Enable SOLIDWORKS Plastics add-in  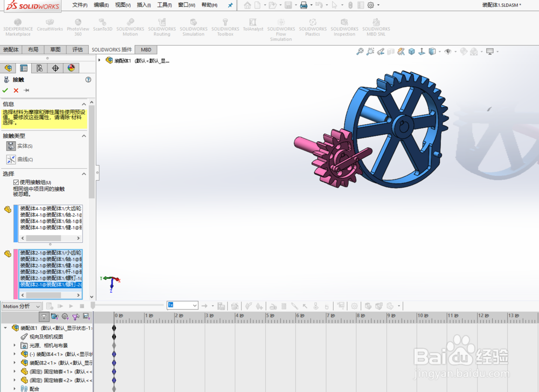[x=313, y=27]
